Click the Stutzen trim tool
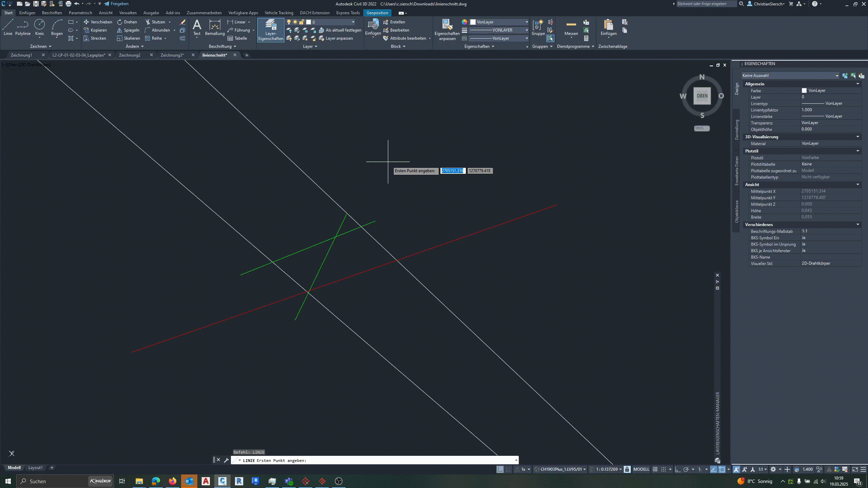 [155, 22]
